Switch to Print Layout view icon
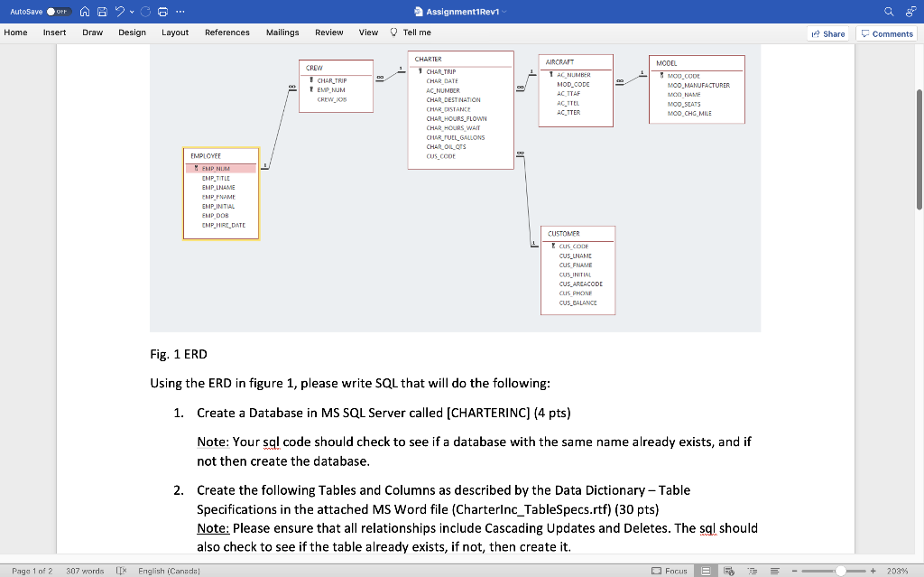924x577 pixels. [706, 571]
